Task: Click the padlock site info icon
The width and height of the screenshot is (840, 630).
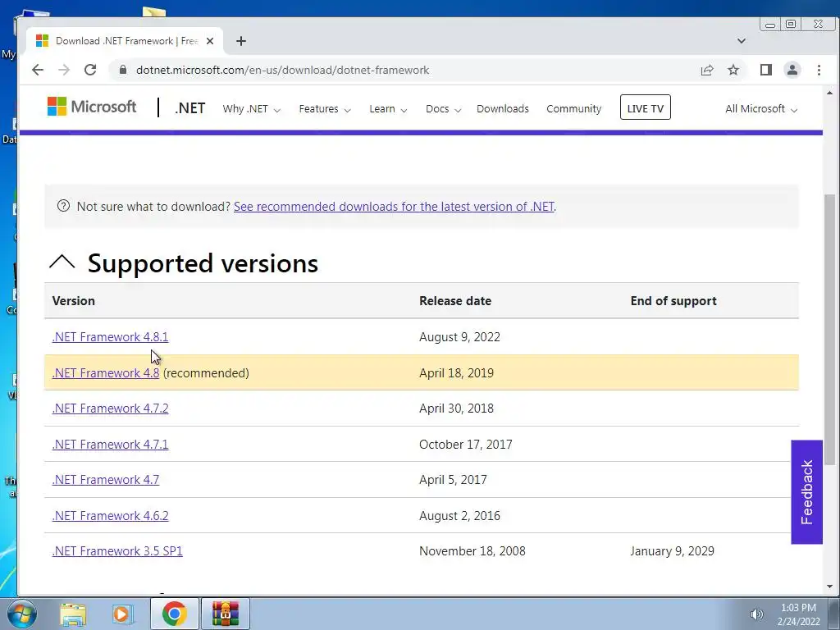Action: (123, 71)
